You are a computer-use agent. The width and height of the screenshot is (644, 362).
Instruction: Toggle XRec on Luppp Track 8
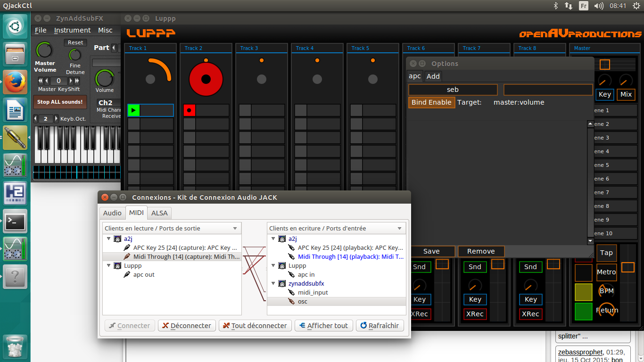point(530,314)
